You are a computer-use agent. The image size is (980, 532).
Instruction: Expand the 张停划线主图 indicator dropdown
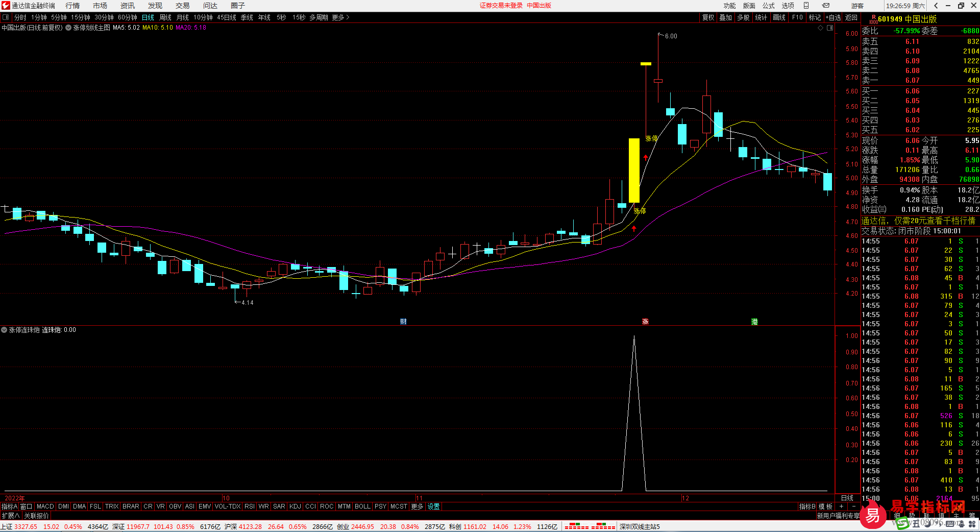coord(68,28)
